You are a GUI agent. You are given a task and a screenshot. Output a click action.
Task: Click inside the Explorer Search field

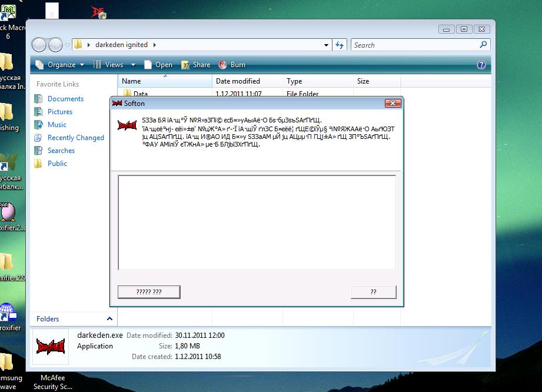tap(415, 45)
